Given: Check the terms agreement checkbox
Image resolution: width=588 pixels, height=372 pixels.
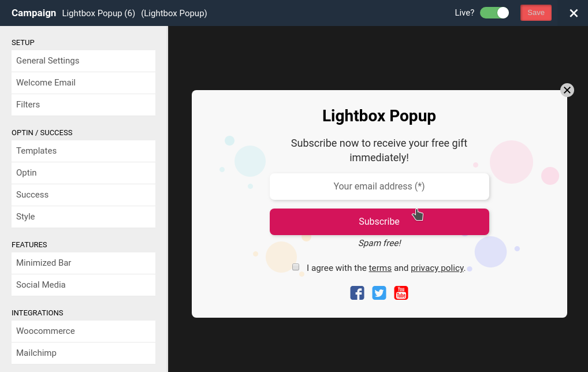Looking at the screenshot, I should coord(296,267).
